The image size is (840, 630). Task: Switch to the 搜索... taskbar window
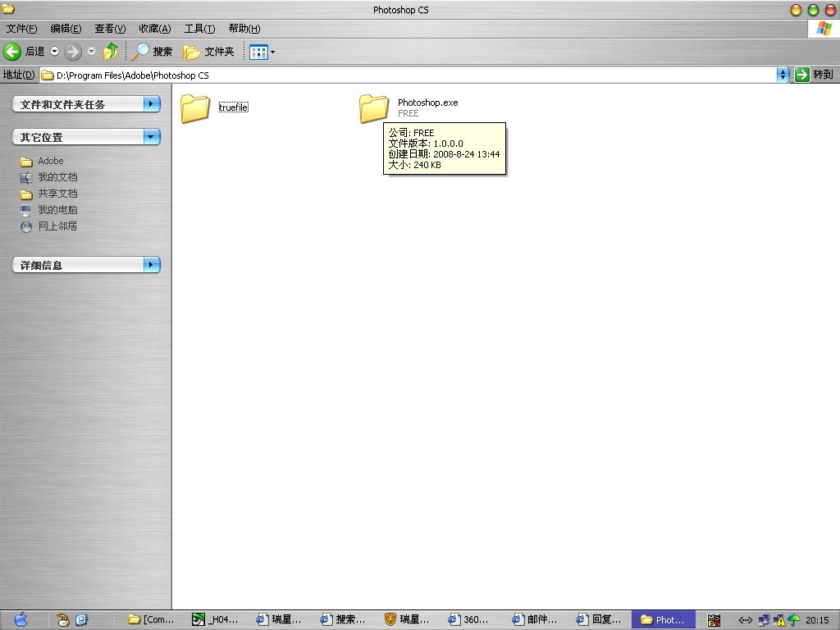point(344,620)
